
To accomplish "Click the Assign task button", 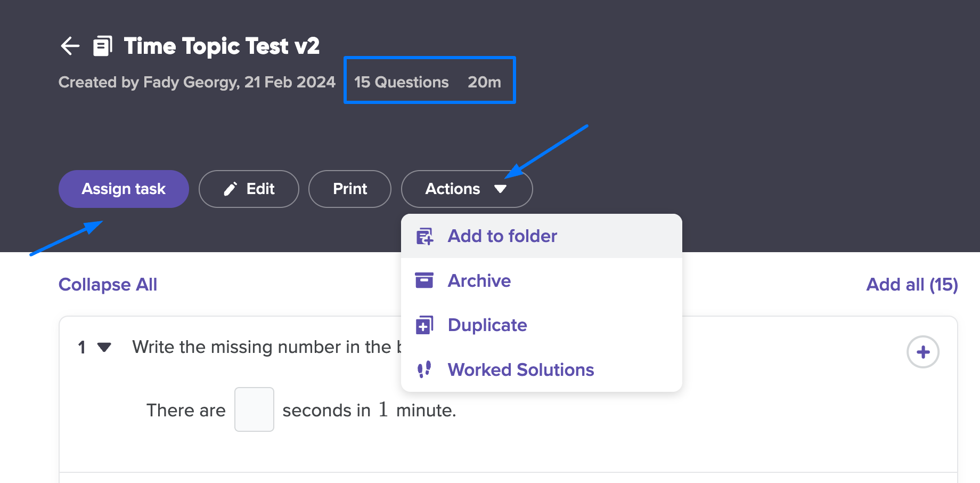I will [x=124, y=189].
